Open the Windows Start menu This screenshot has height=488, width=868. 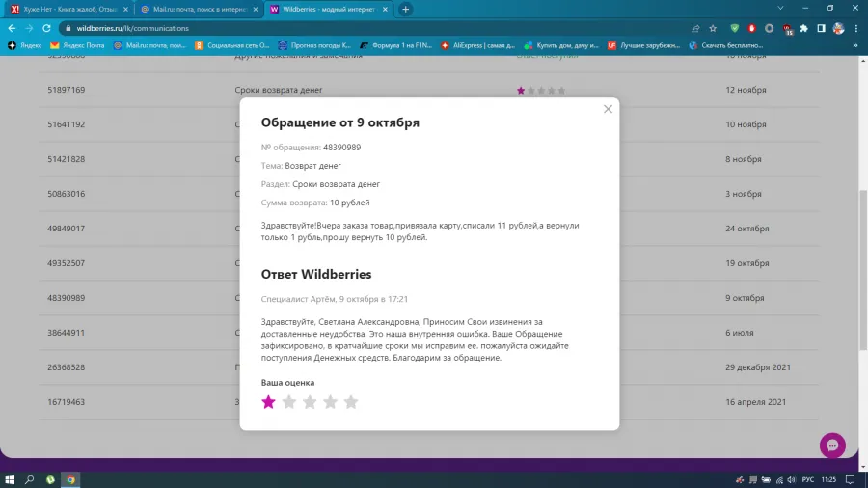point(10,479)
